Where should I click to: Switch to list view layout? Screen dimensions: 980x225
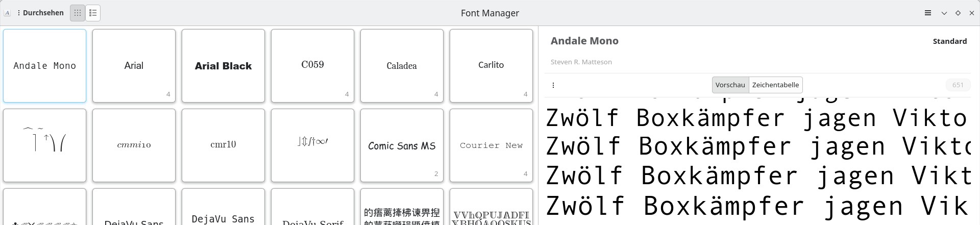(x=93, y=13)
